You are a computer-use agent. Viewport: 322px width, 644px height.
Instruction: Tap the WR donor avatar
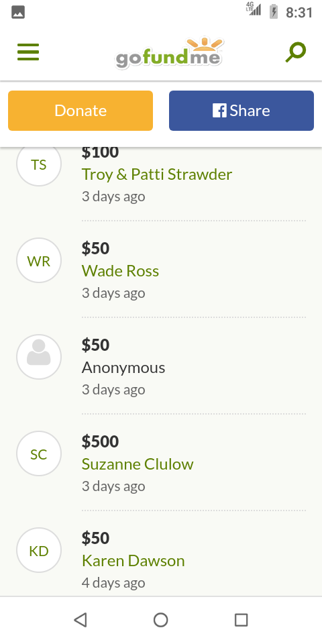[x=39, y=260]
